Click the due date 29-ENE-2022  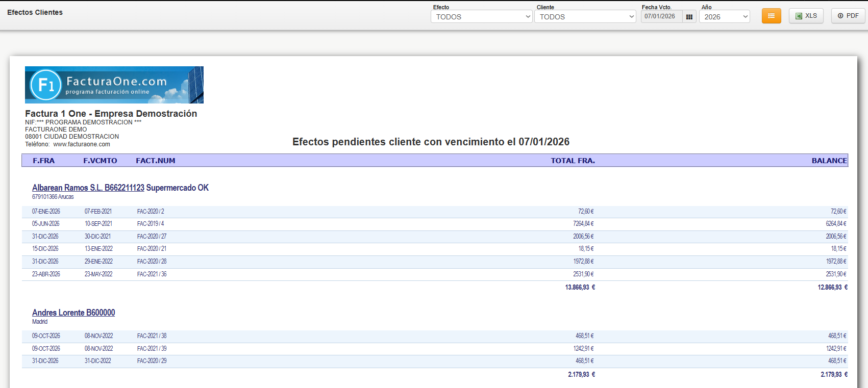pos(98,262)
